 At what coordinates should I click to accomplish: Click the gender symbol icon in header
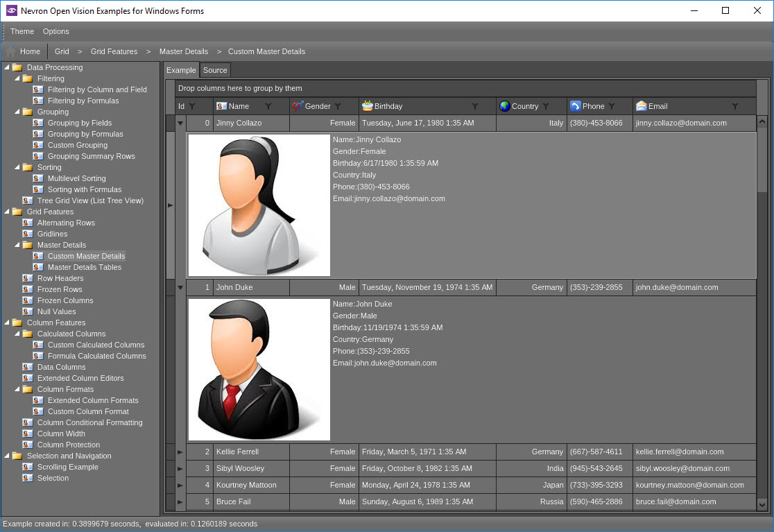coord(298,106)
